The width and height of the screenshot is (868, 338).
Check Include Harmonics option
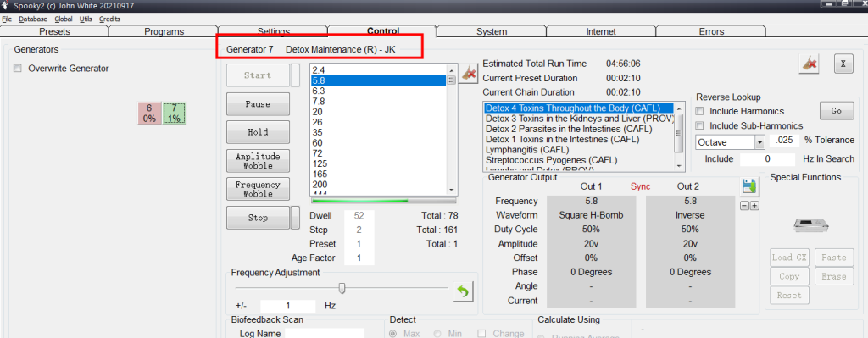(x=699, y=111)
